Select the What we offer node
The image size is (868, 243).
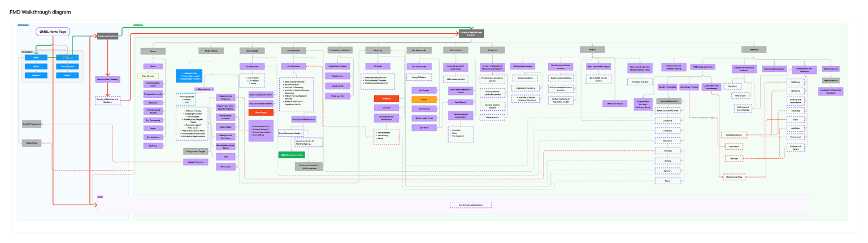(x=338, y=96)
